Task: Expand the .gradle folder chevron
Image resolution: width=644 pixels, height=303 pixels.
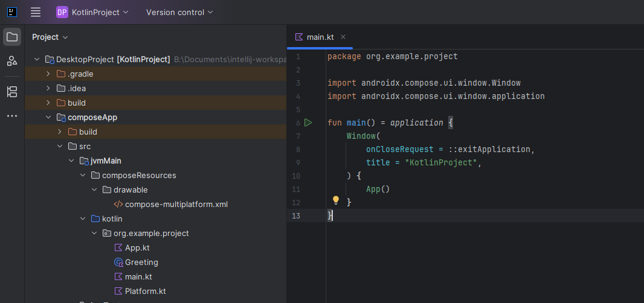Action: (48, 74)
